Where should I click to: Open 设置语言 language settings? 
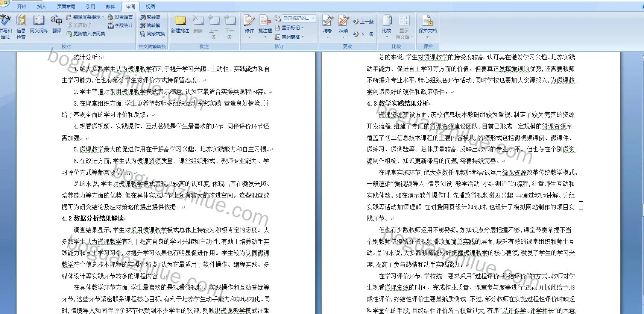[120, 17]
